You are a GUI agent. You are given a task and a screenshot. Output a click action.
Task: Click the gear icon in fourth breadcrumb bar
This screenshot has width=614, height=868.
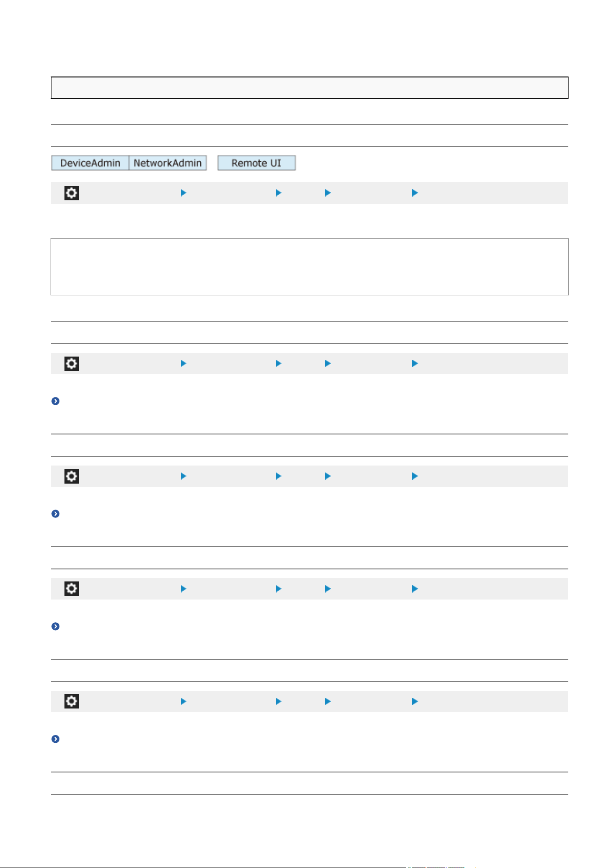click(71, 589)
